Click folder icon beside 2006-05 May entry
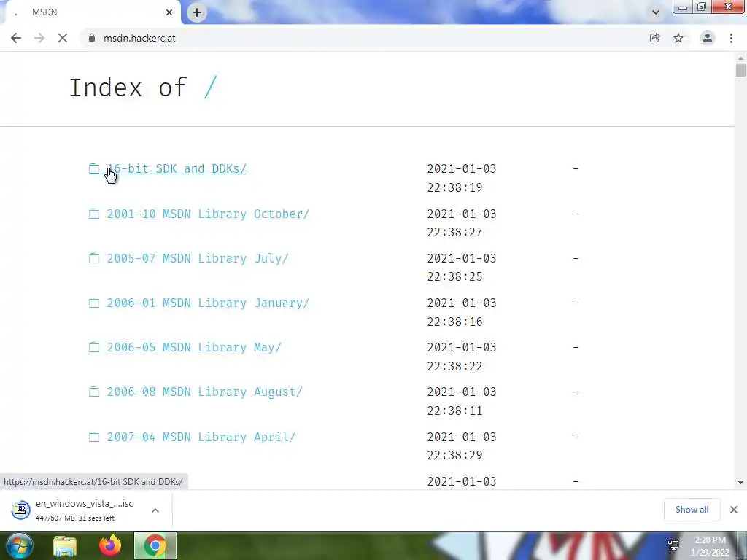This screenshot has width=747, height=560. (94, 347)
